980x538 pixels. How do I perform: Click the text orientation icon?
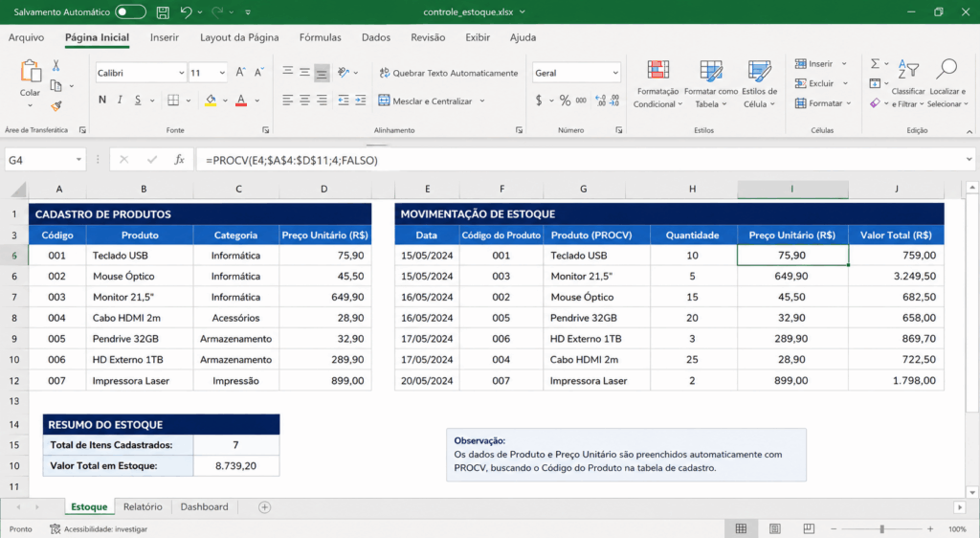tap(344, 73)
